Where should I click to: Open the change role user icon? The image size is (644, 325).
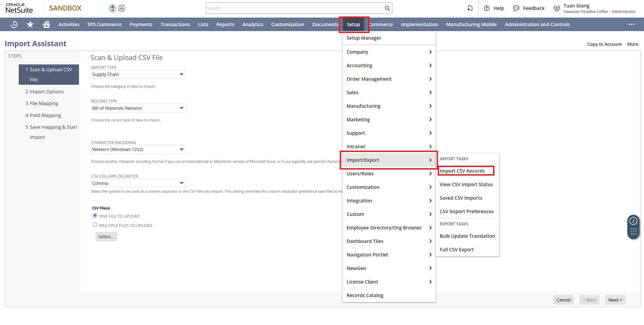coord(557,8)
